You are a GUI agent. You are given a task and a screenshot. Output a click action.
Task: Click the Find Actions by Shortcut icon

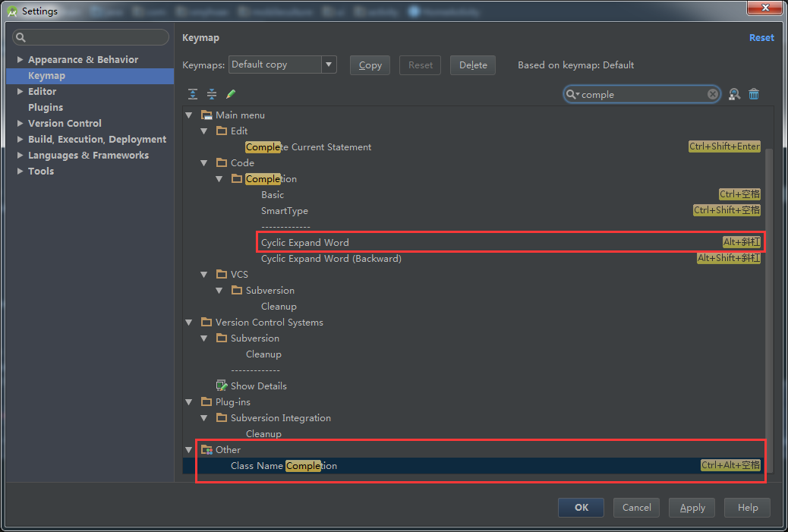pos(734,94)
